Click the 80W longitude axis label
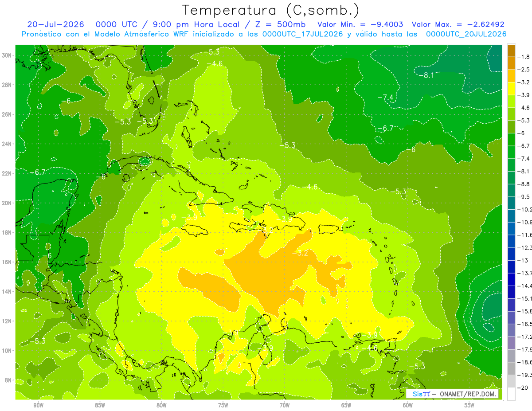The width and height of the screenshot is (532, 411). pos(161,405)
